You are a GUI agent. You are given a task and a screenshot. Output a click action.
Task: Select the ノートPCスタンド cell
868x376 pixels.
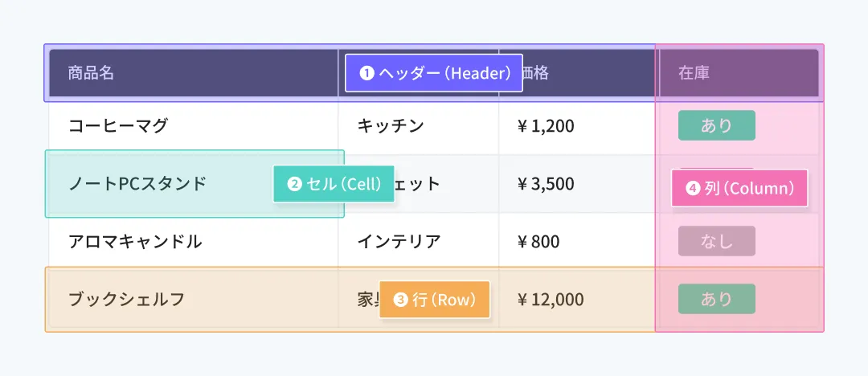coord(137,183)
